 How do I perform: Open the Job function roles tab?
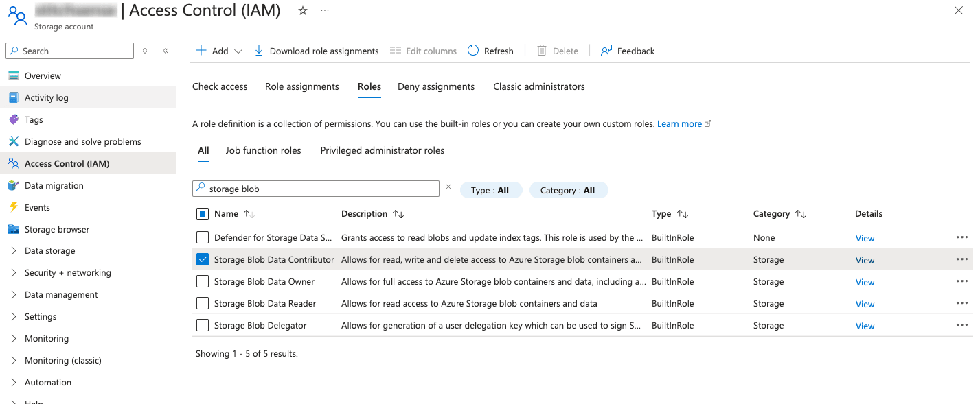point(263,150)
